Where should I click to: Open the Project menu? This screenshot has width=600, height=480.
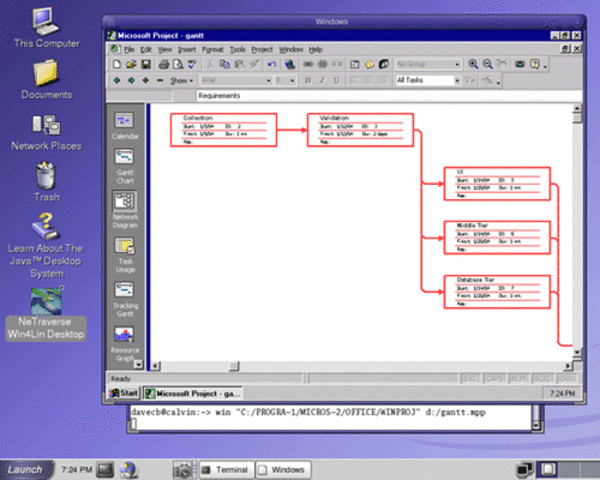pos(262,50)
